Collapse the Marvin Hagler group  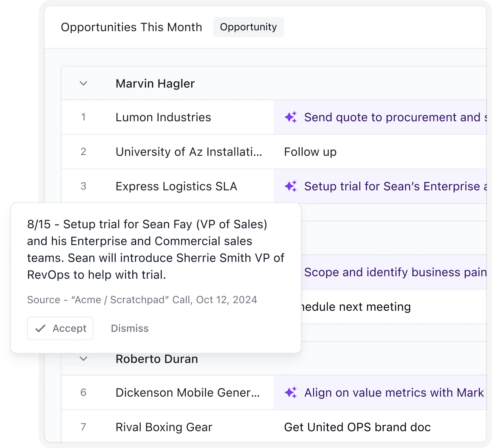click(83, 83)
